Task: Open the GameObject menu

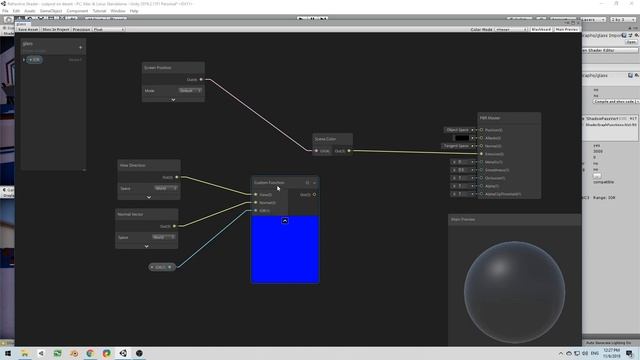Action: (x=51, y=11)
